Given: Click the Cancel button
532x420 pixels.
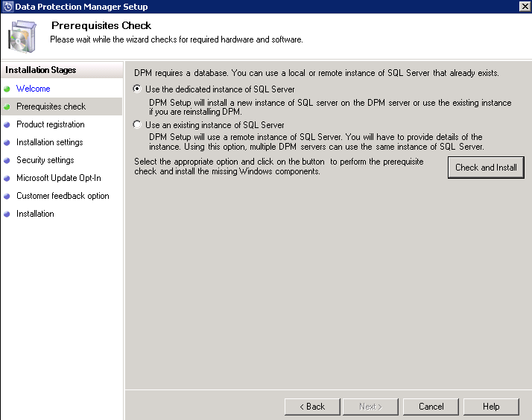Looking at the screenshot, I should coord(431,407).
